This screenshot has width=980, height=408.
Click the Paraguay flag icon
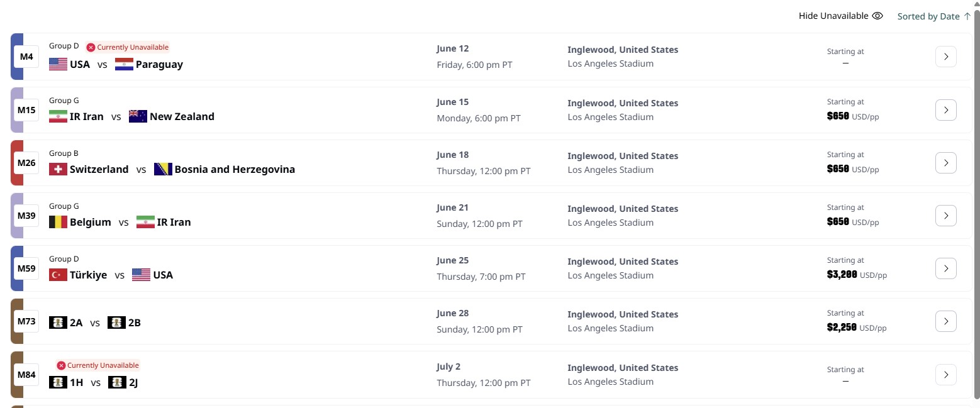pos(124,64)
